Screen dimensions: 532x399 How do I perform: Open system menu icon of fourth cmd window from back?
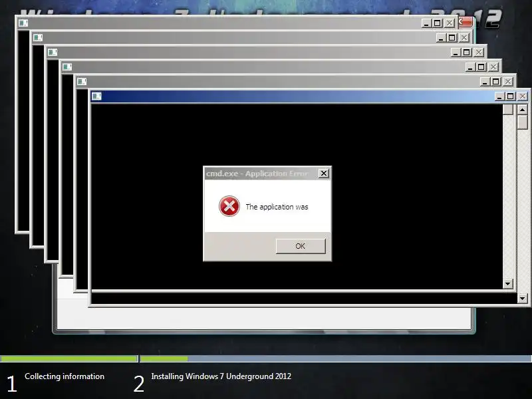pyautogui.click(x=67, y=67)
